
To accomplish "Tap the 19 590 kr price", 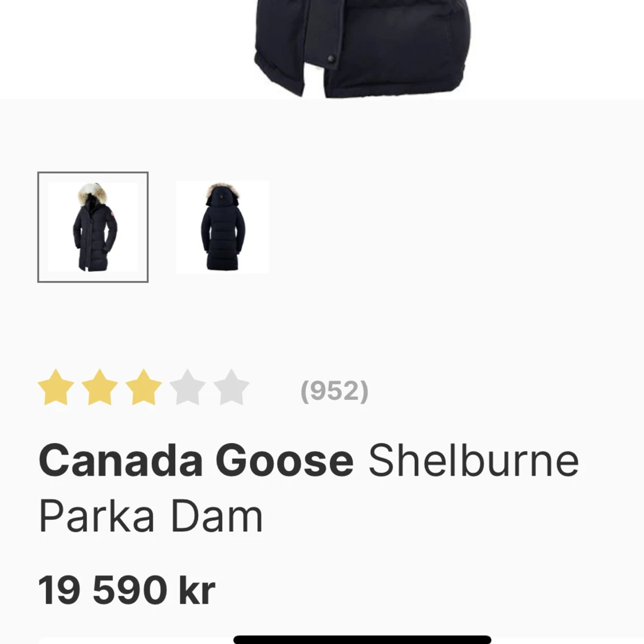I will coord(127,590).
